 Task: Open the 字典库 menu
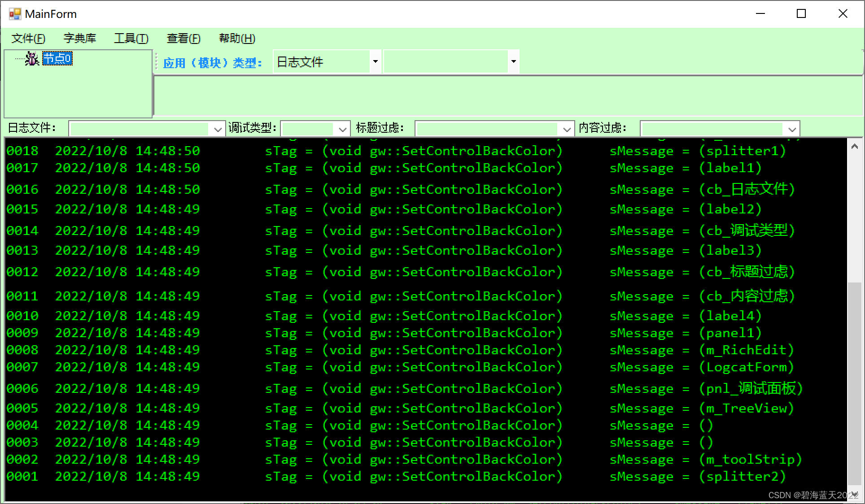click(x=80, y=39)
